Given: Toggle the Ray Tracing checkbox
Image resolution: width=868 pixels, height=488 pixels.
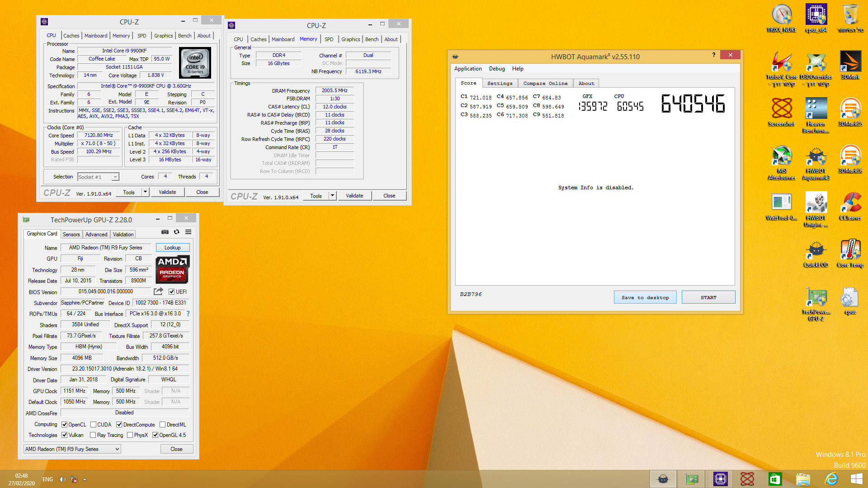Looking at the screenshot, I should tap(93, 435).
